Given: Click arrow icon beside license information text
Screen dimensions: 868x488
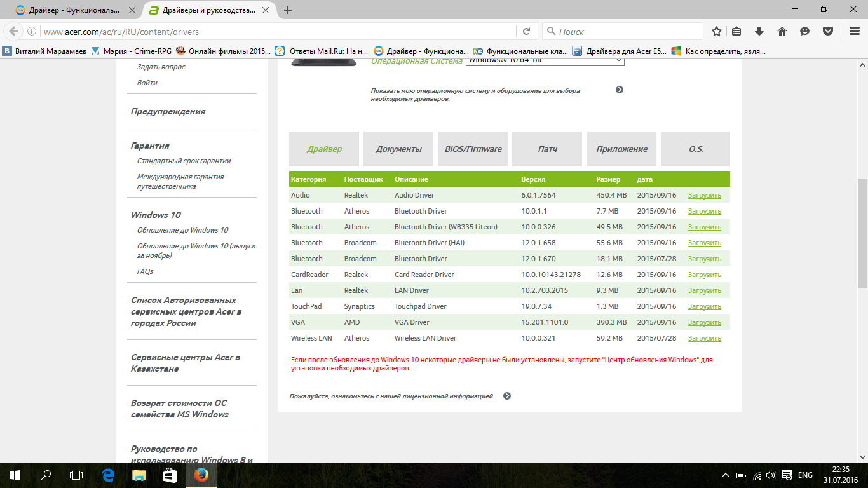Looking at the screenshot, I should [506, 396].
